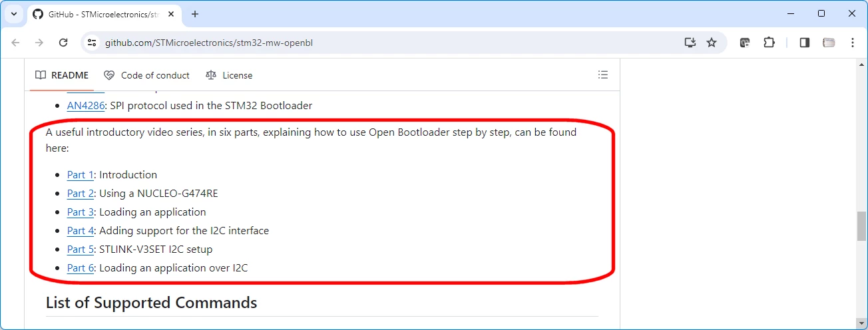Switch to the License tab

pyautogui.click(x=229, y=75)
